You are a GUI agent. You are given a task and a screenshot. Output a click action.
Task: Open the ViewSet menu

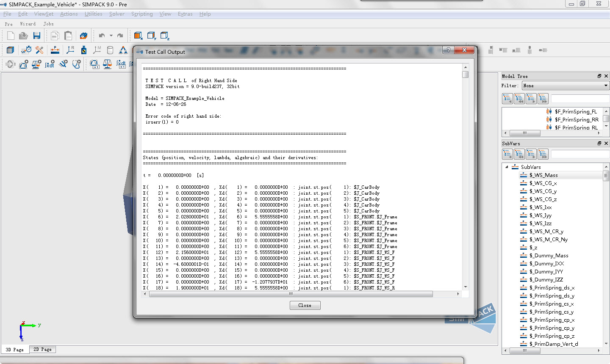coord(44,14)
